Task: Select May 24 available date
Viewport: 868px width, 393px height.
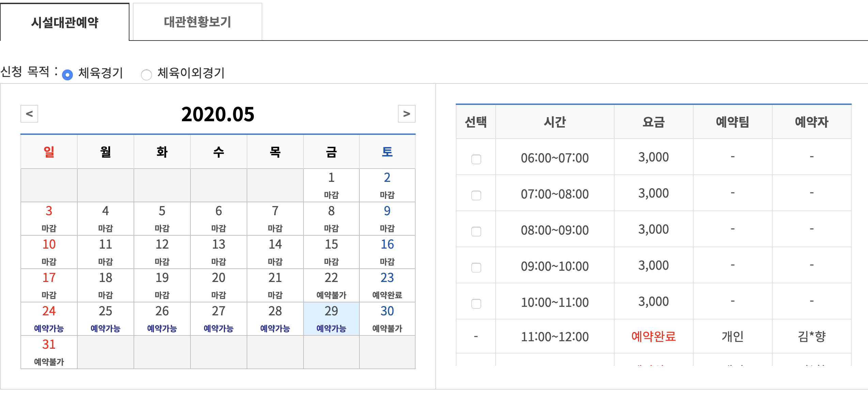Action: coord(49,319)
